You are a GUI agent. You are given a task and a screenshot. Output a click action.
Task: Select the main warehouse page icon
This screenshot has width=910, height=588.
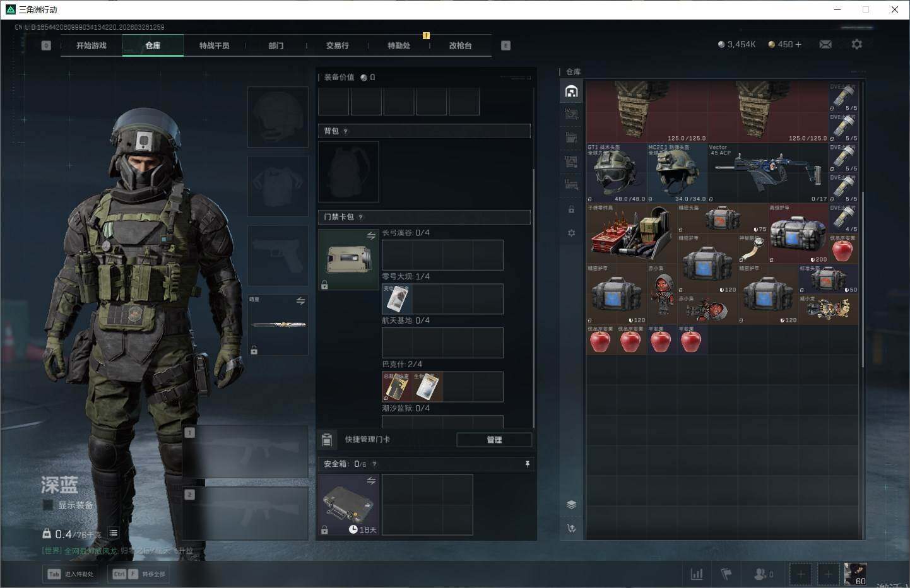click(571, 91)
